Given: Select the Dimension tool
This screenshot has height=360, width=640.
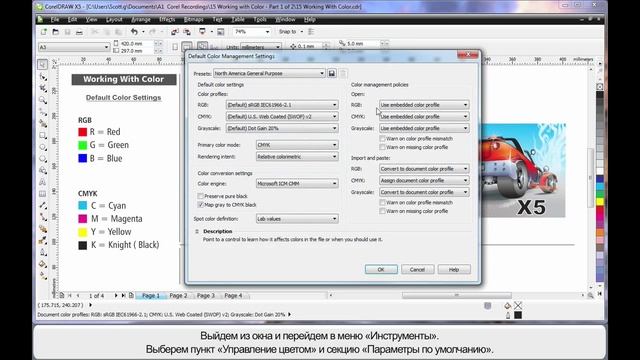Looking at the screenshot, I should 42,205.
